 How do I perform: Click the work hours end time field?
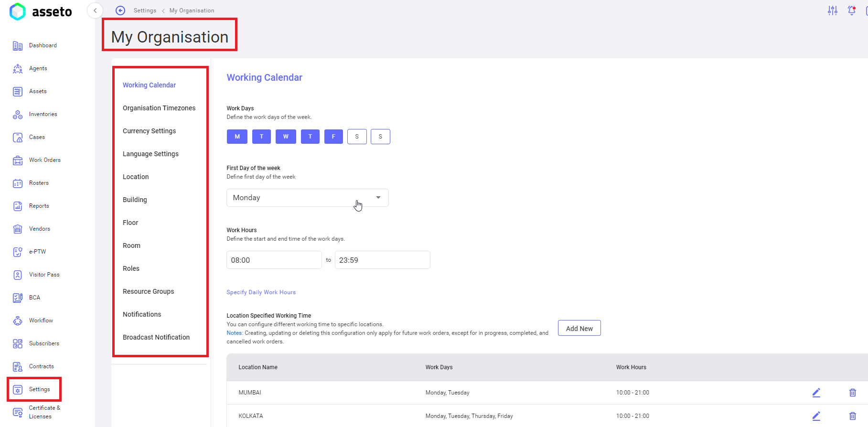coord(382,260)
